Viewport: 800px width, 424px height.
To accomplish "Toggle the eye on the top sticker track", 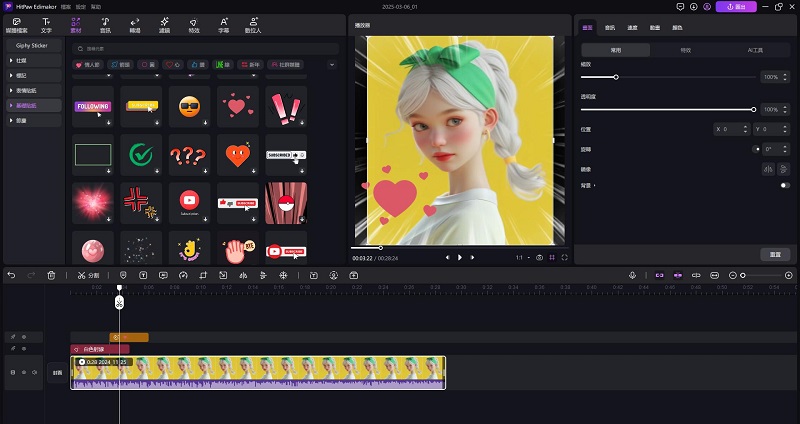I will click(x=24, y=337).
